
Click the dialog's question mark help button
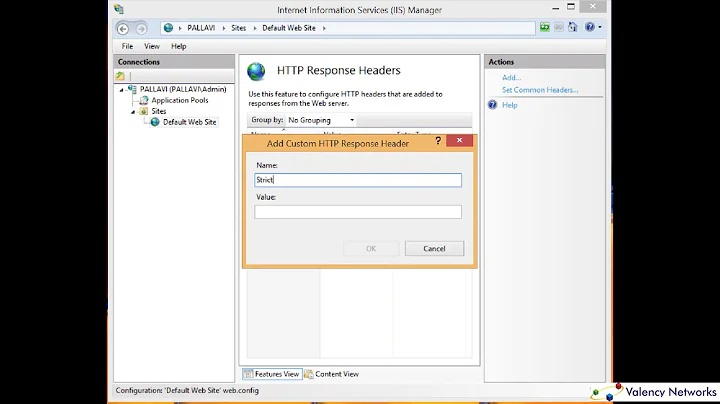438,140
